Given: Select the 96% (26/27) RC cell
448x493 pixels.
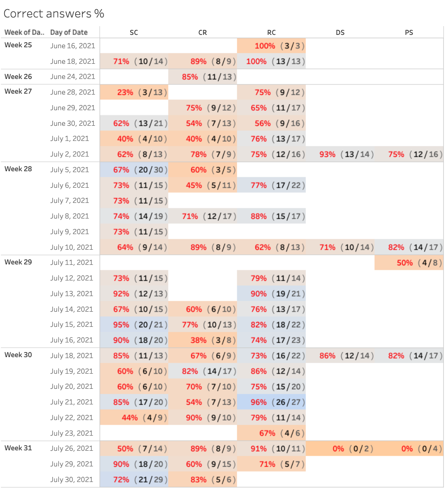Looking at the screenshot, I should click(x=271, y=402).
